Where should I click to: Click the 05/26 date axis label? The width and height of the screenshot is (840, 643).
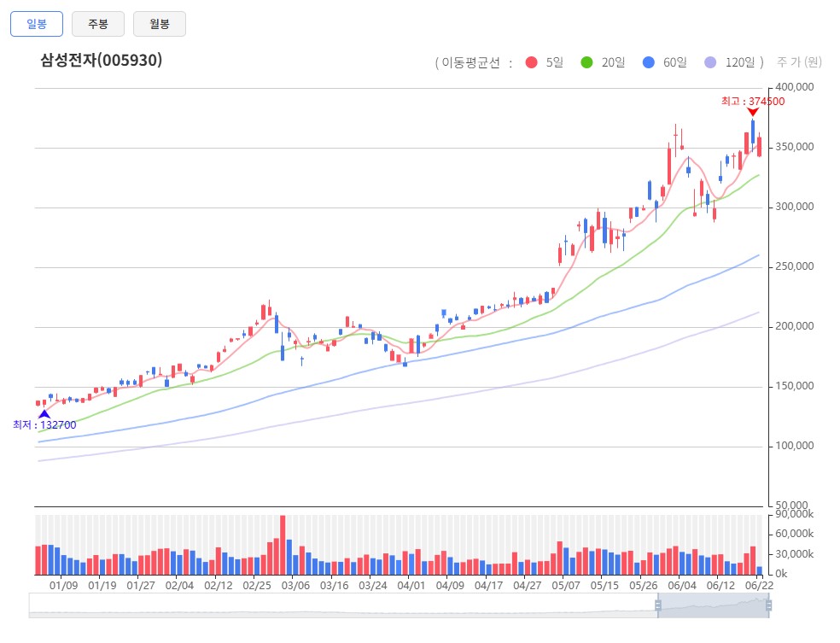coord(644,586)
